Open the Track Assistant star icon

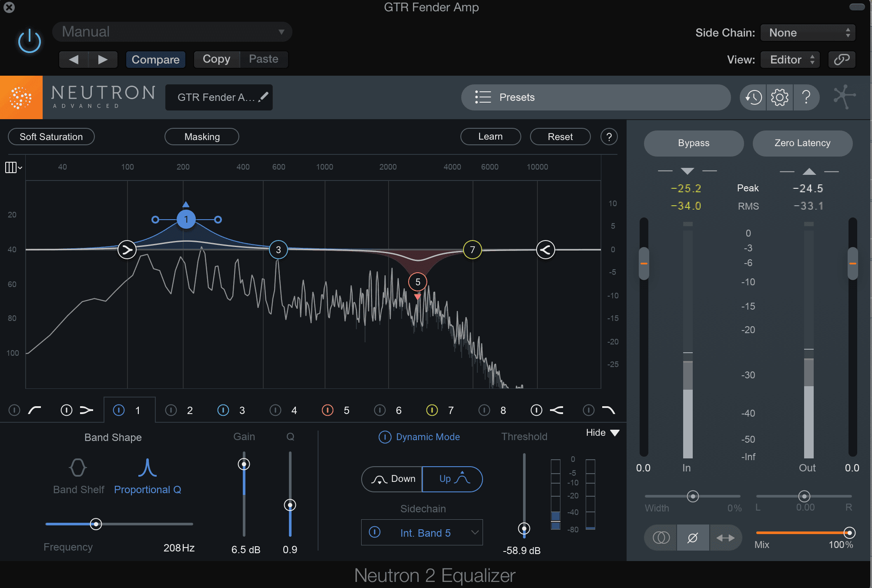[844, 97]
